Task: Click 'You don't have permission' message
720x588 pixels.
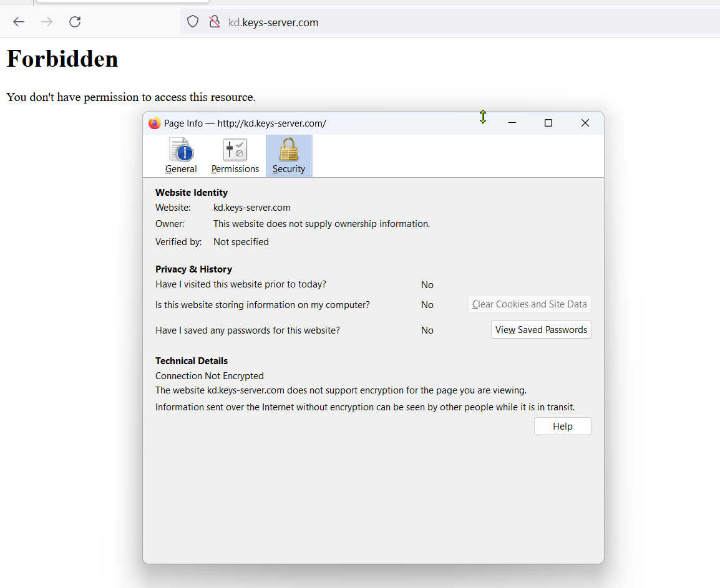Action: 131,97
